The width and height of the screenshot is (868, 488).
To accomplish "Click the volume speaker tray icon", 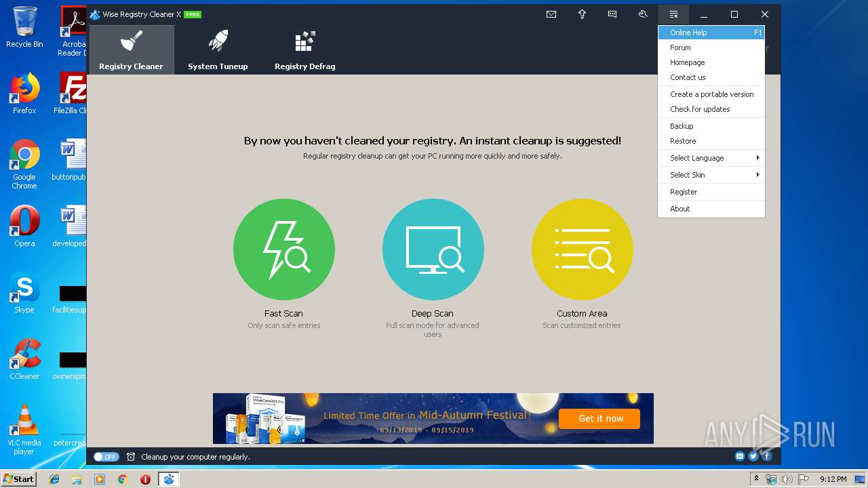I will pos(787,479).
